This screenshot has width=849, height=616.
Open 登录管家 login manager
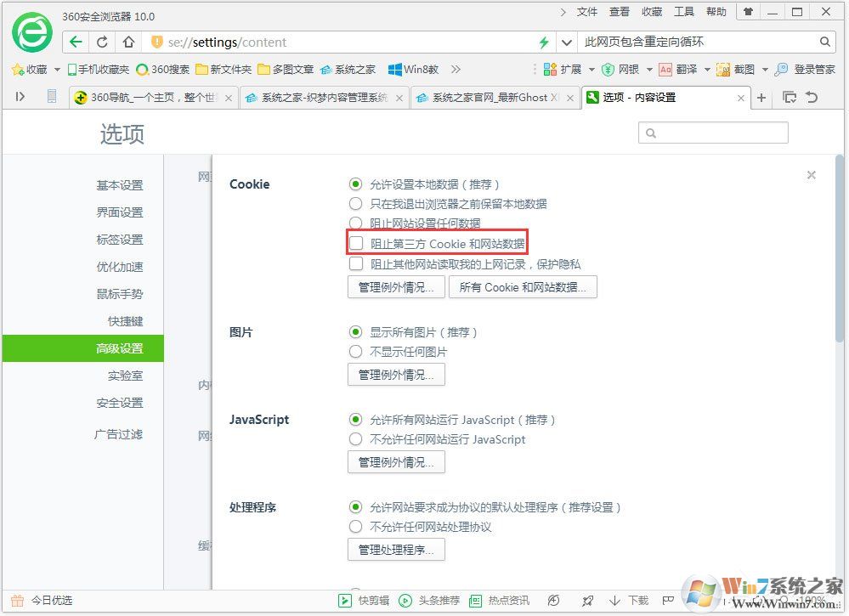click(x=807, y=70)
